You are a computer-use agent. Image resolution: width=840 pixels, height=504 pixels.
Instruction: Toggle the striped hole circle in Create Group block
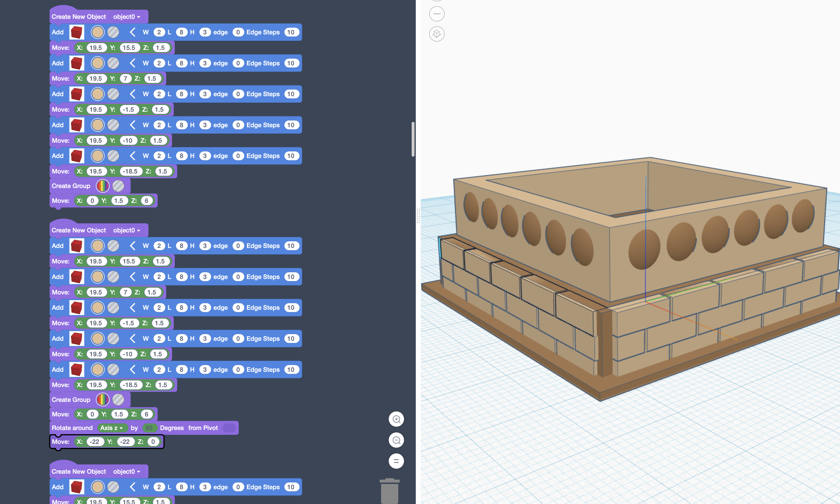click(x=118, y=186)
